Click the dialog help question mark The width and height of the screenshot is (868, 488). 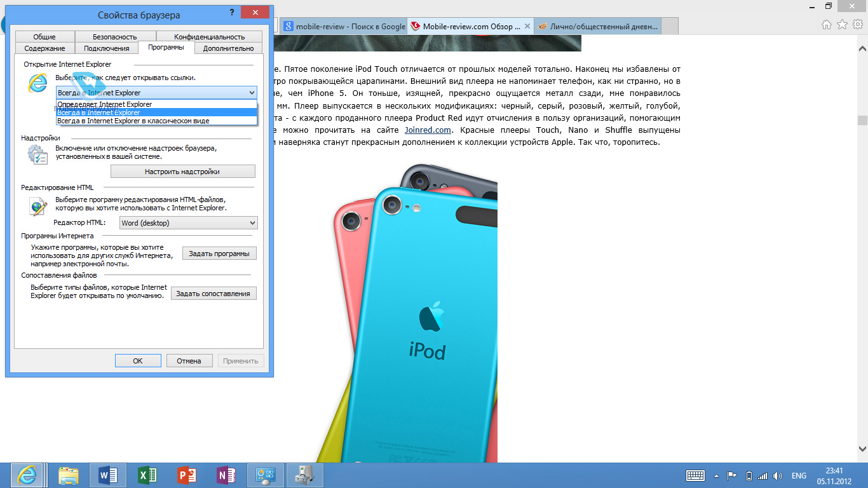pos(232,13)
